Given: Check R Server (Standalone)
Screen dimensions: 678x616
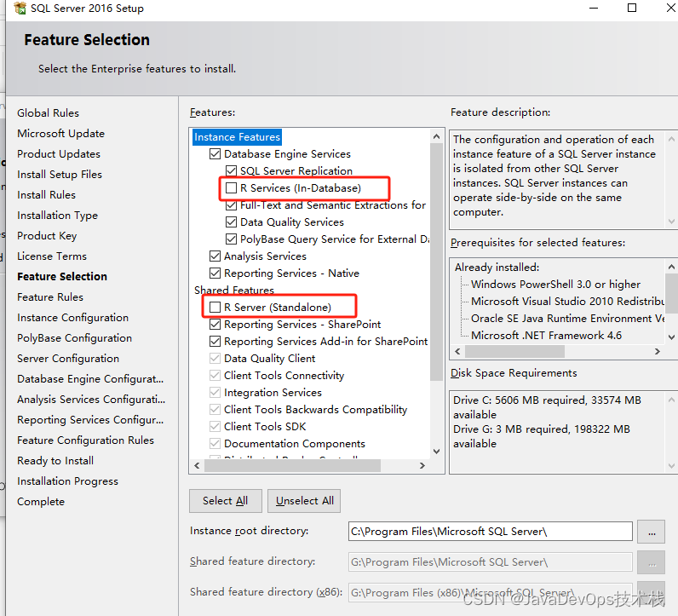Looking at the screenshot, I should point(215,307).
